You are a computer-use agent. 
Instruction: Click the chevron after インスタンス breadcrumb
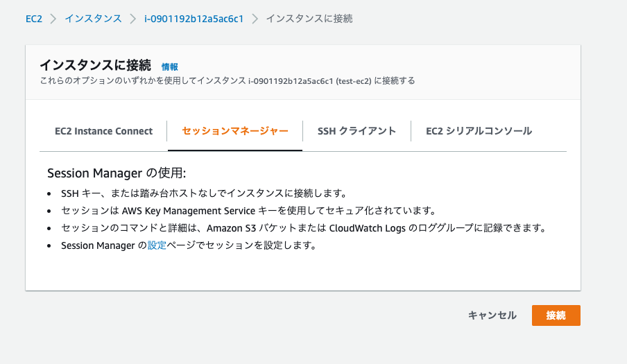(132, 19)
